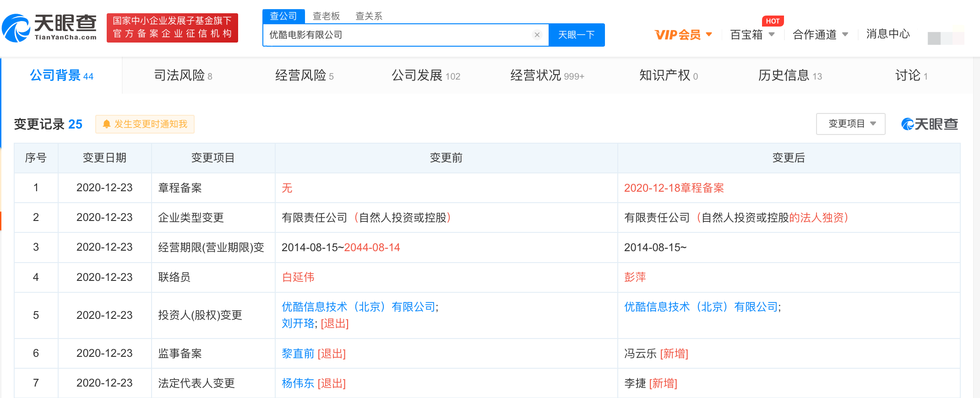Open 消息中心 link

coord(887,34)
